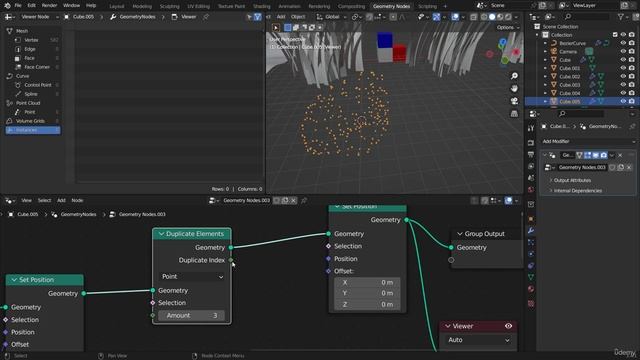Image resolution: width=640 pixels, height=360 pixels.
Task: Click the Offset Z value field
Action: (x=367, y=304)
